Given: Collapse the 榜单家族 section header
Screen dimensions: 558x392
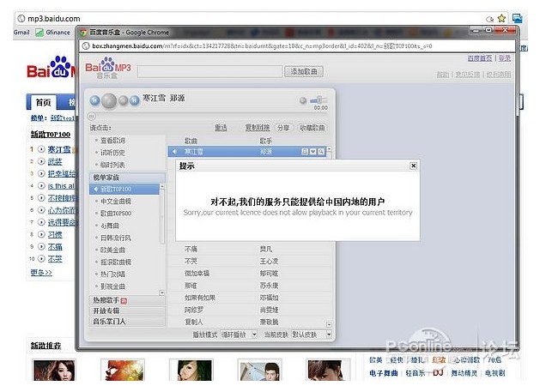Looking at the screenshot, I should tap(127, 178).
